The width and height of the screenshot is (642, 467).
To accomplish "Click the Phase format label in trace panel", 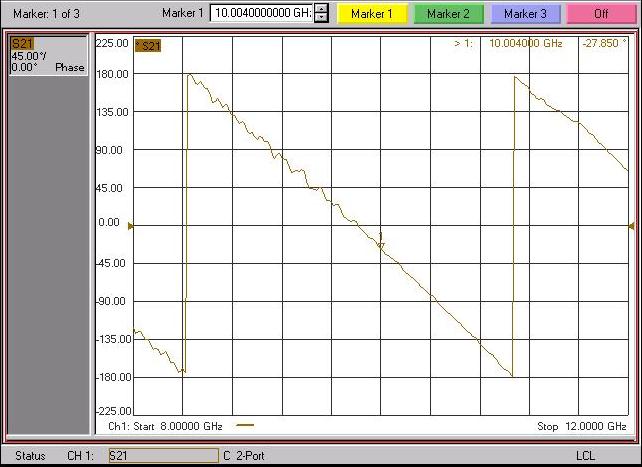I will tap(70, 67).
